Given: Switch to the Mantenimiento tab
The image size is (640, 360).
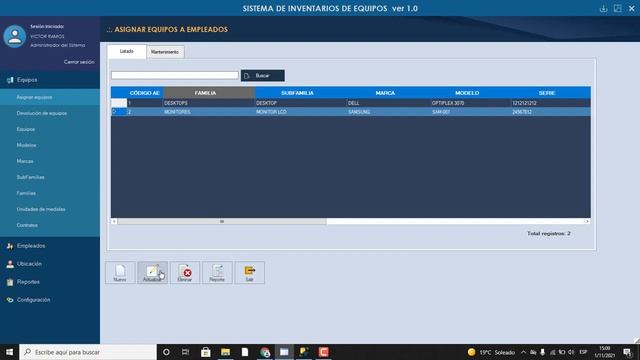Looking at the screenshot, I should tap(165, 52).
